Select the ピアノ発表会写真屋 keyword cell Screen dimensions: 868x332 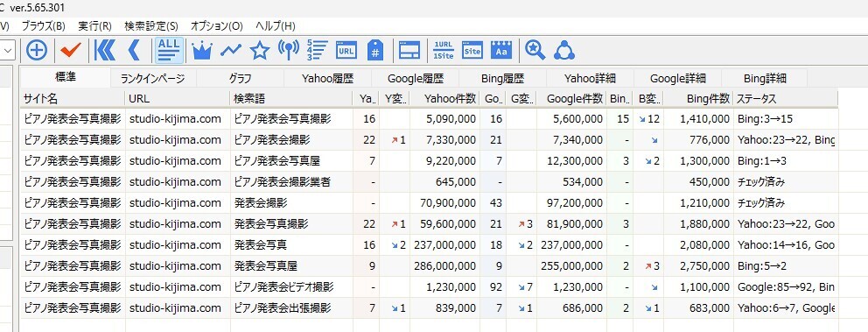[x=291, y=160]
